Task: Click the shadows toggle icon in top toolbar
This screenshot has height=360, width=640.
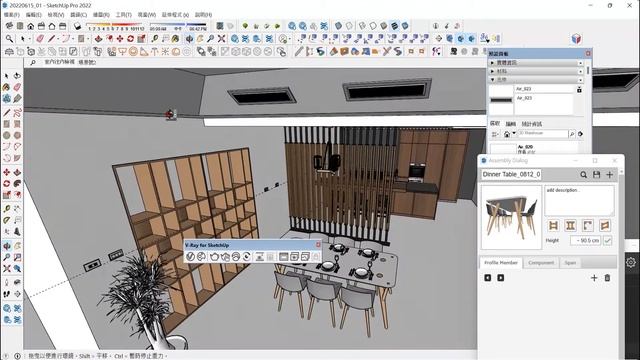Action: [x=77, y=26]
